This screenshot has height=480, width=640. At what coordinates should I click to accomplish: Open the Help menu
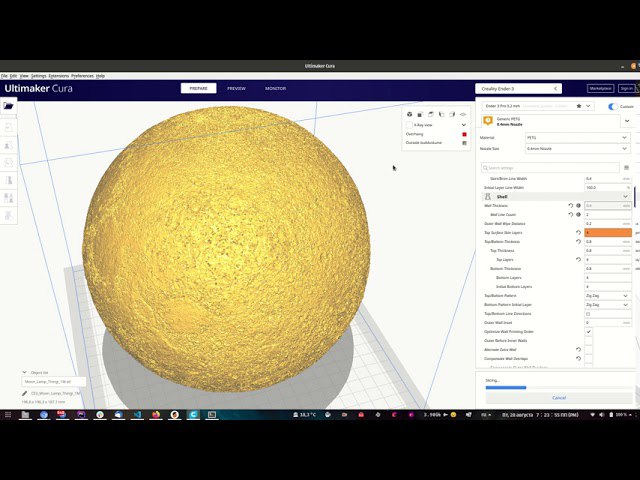tap(100, 76)
